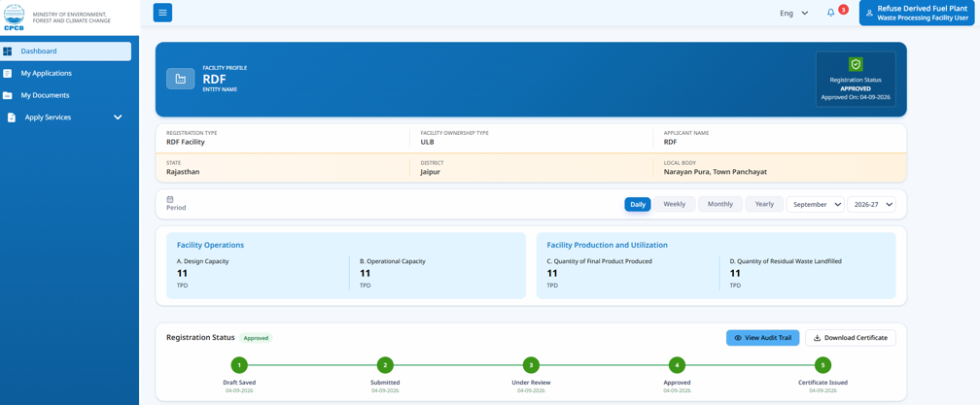980x405 pixels.
Task: Click the My Documents folder icon
Action: click(x=8, y=95)
